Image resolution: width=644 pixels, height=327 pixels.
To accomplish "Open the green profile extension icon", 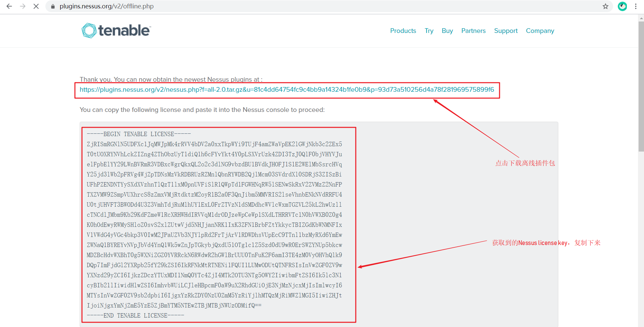I will point(622,6).
